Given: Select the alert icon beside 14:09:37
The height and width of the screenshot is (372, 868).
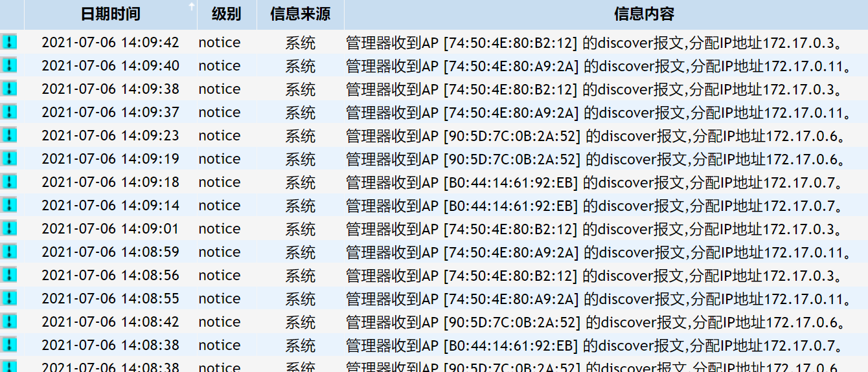Looking at the screenshot, I should [9, 113].
